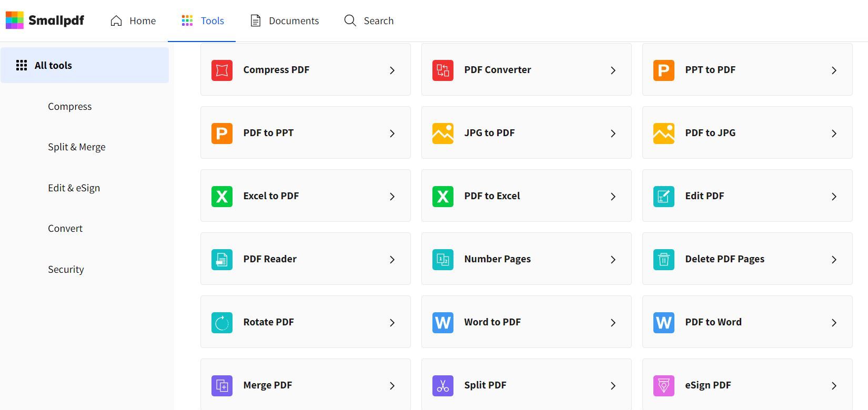This screenshot has width=868, height=410.
Task: Click the Rotate PDF card chevron
Action: click(x=392, y=322)
